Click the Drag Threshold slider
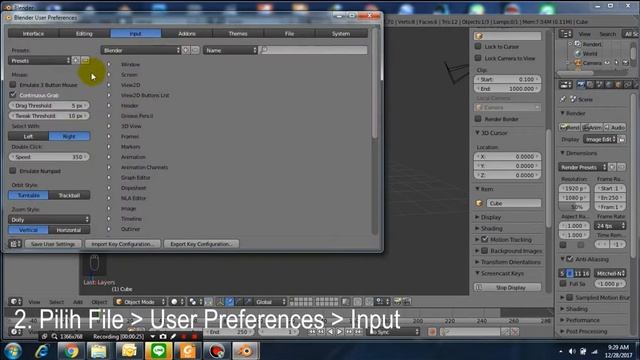 tap(49, 105)
